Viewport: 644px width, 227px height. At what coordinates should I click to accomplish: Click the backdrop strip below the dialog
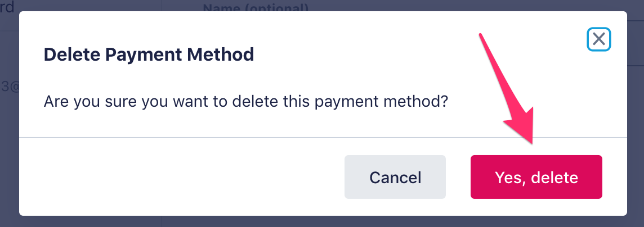tap(322, 221)
